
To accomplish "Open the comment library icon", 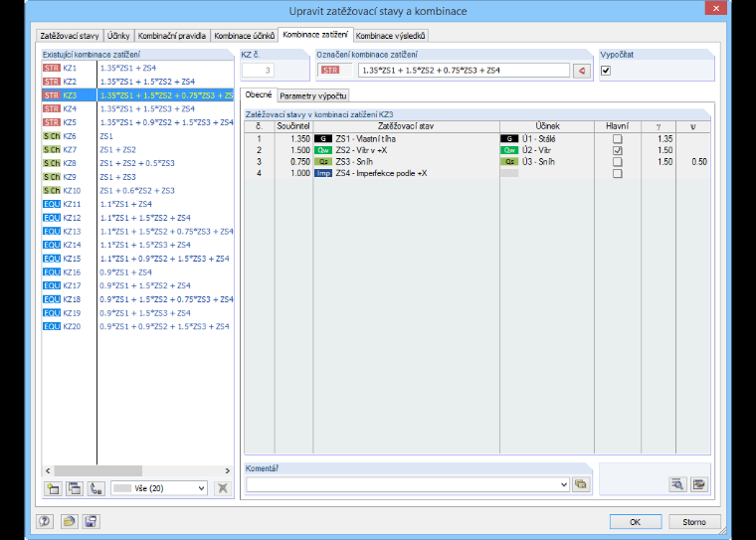I will (x=581, y=484).
